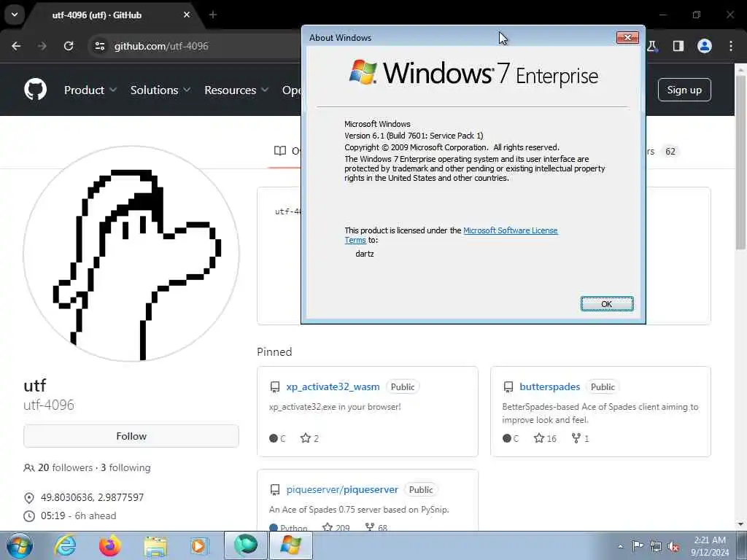The height and width of the screenshot is (560, 747).
Task: Open Action Center flag icon
Action: 638,546
